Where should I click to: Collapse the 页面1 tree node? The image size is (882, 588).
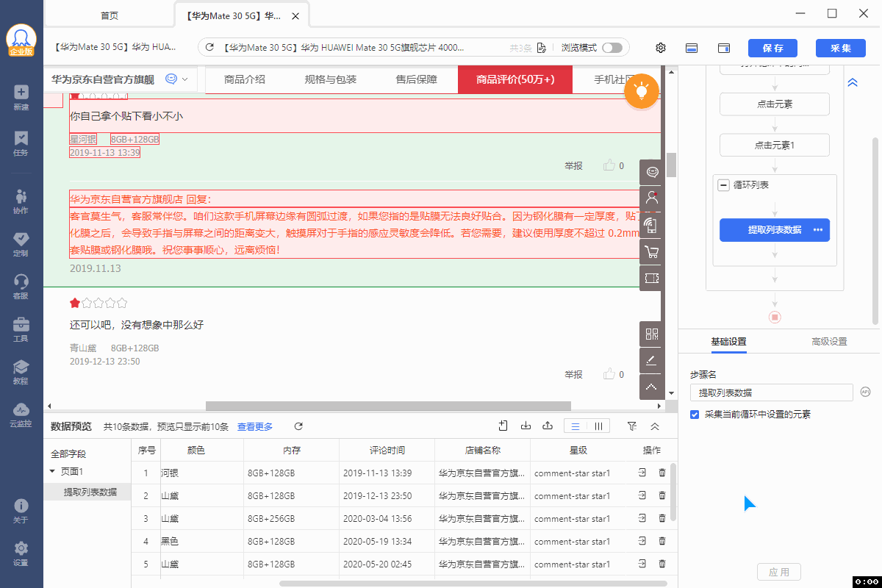pyautogui.click(x=52, y=471)
